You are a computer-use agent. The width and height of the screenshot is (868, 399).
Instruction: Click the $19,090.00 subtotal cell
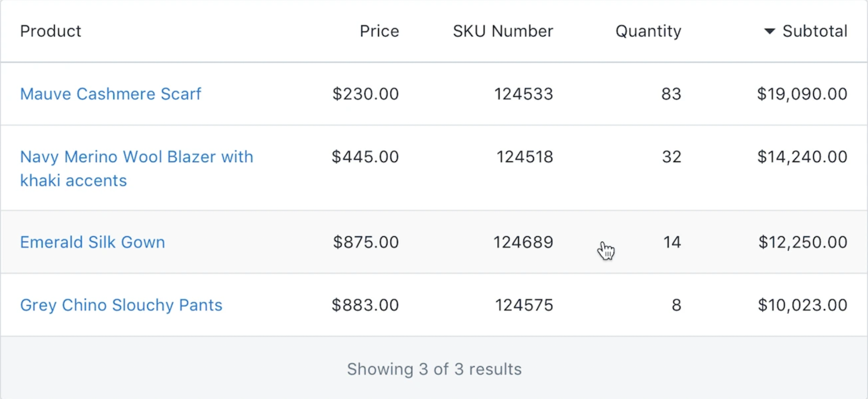tap(802, 94)
